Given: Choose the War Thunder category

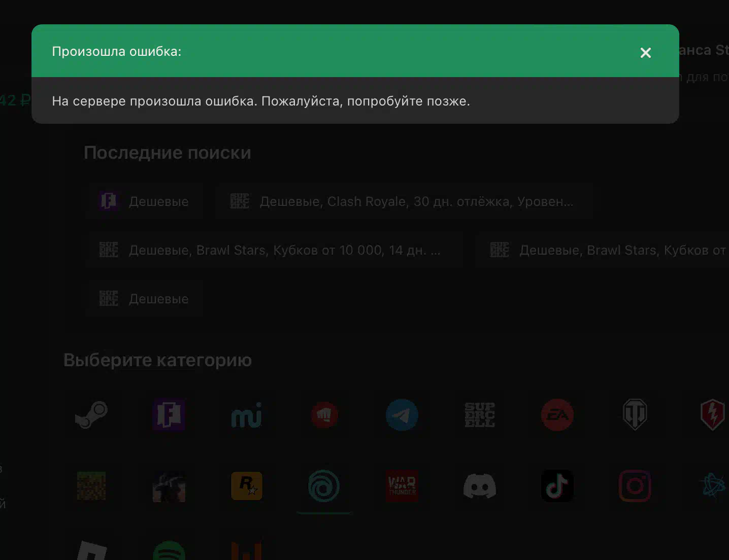Looking at the screenshot, I should coord(402,486).
